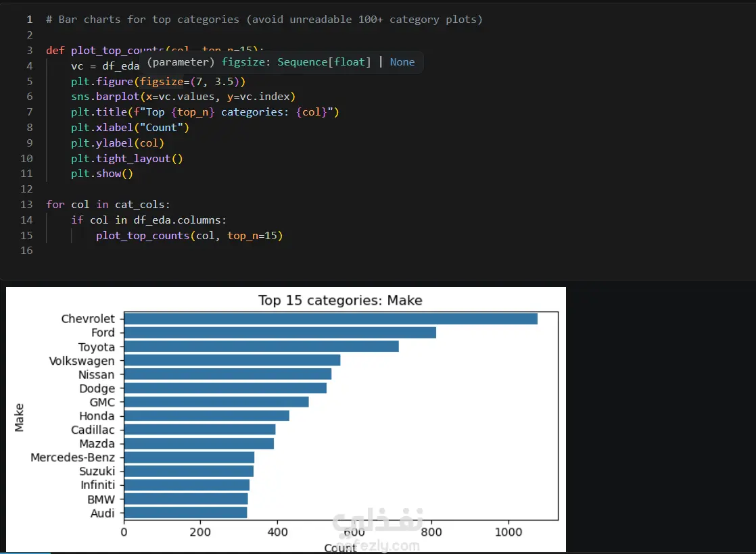Image resolution: width=756 pixels, height=554 pixels.
Task: Click 'df_eda.columns' on line 14
Action: pyautogui.click(x=177, y=220)
